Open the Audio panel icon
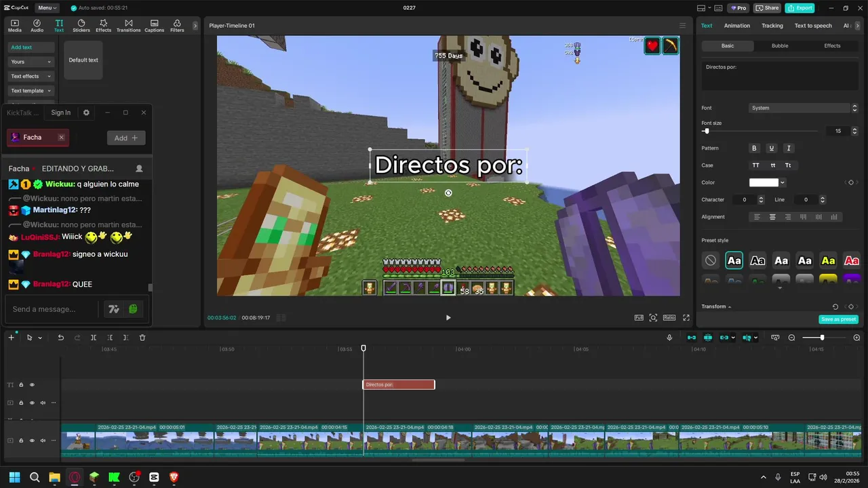868x488 pixels. (x=37, y=26)
